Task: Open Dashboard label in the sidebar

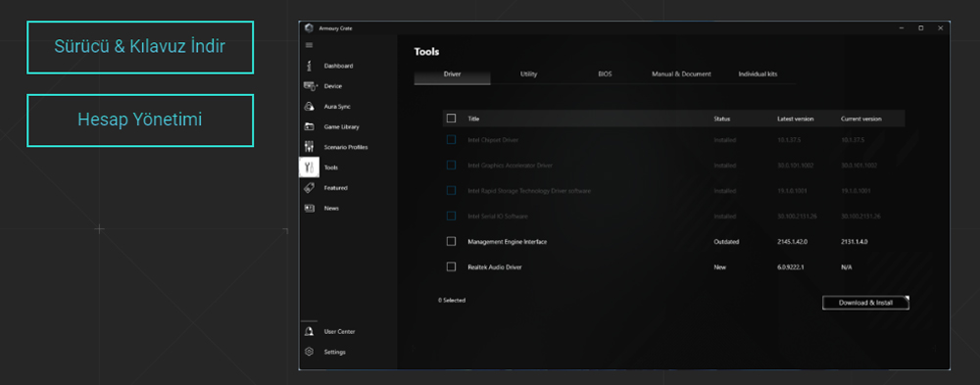Action: click(x=338, y=67)
